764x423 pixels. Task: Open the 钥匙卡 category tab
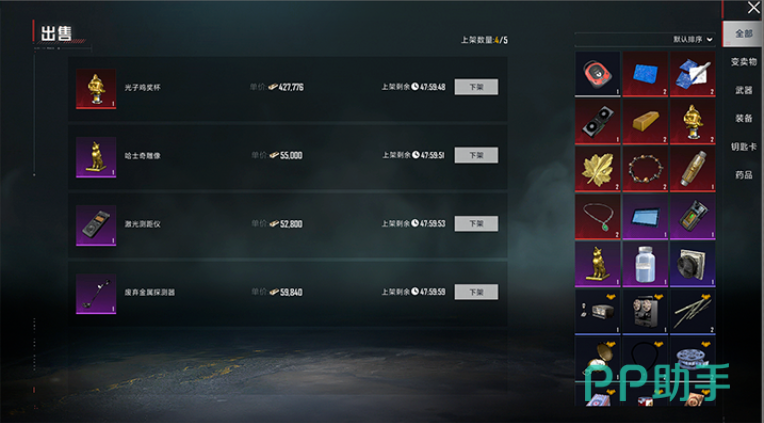click(x=743, y=147)
